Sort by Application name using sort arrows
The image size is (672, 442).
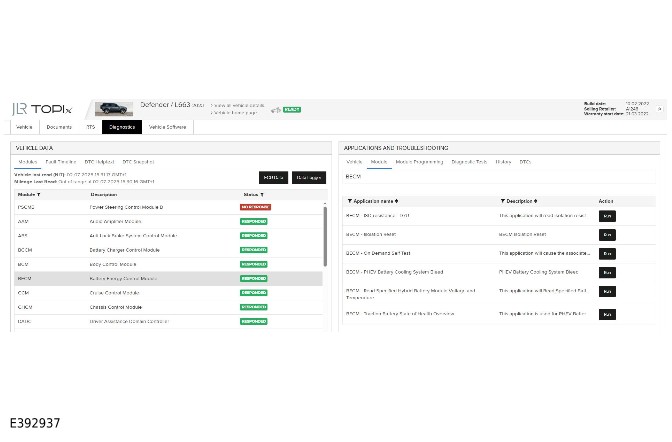[396, 201]
